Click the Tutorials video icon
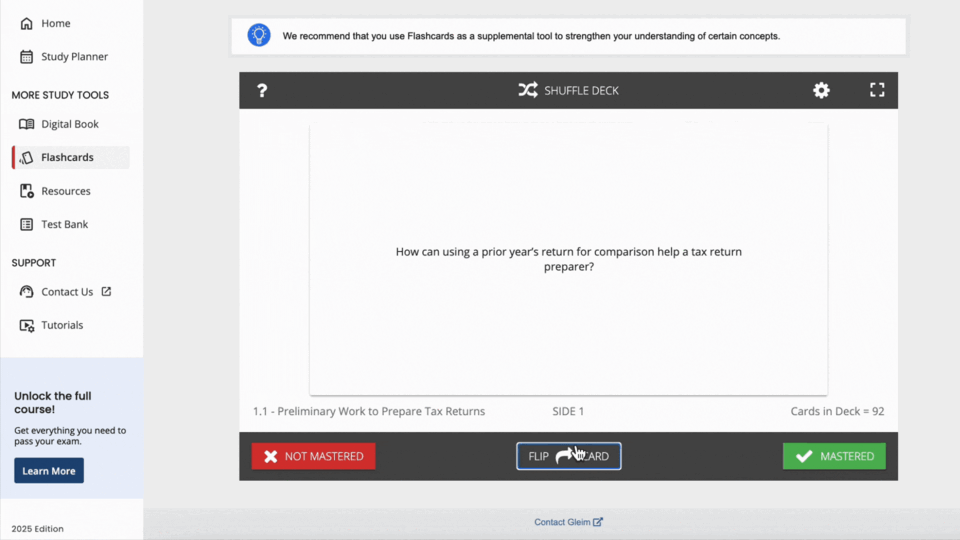This screenshot has height=540, width=960. [x=27, y=325]
